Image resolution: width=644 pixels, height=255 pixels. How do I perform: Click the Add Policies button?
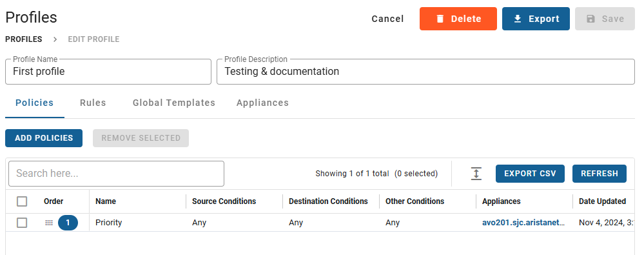44,138
